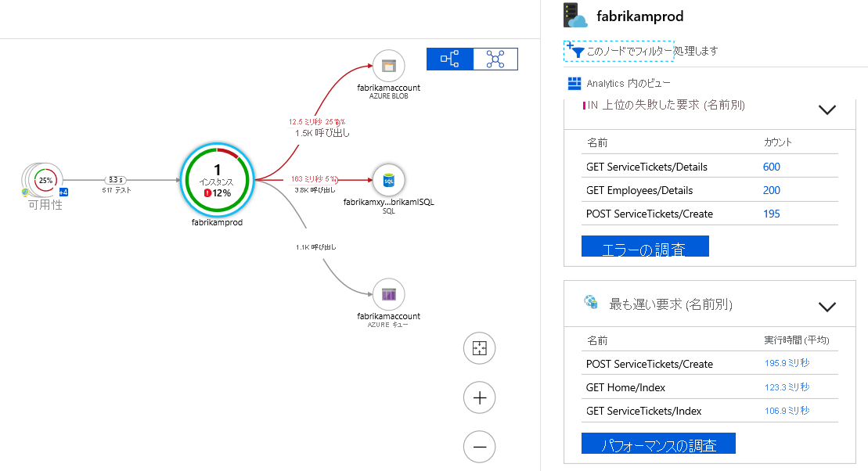Click the 8.3 s availability test edge label
This screenshot has height=471, width=868.
(x=116, y=179)
